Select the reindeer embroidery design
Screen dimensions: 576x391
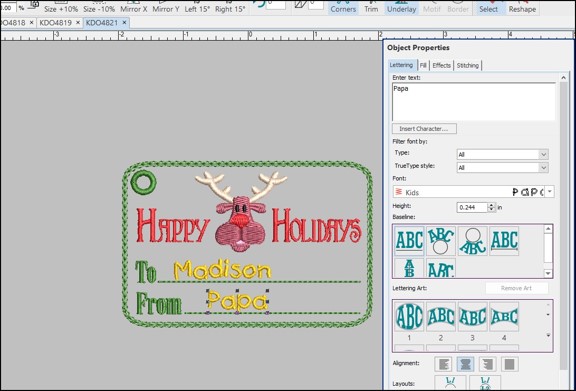pyautogui.click(x=241, y=212)
